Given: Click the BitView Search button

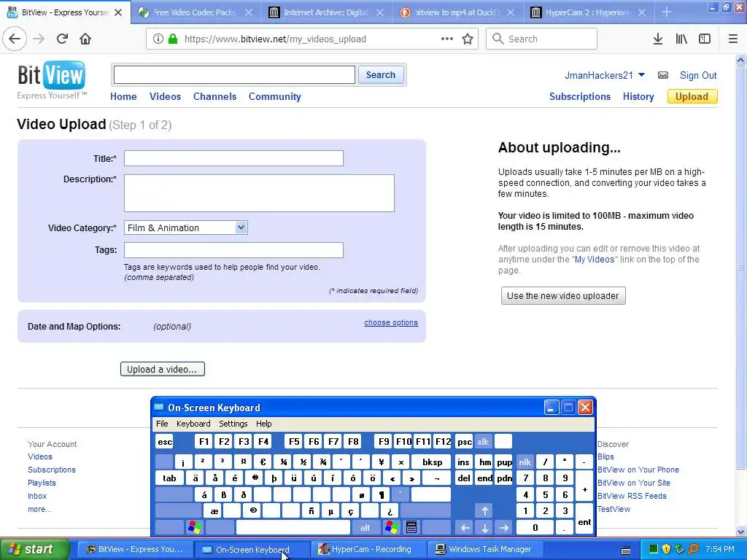Looking at the screenshot, I should pyautogui.click(x=381, y=75).
